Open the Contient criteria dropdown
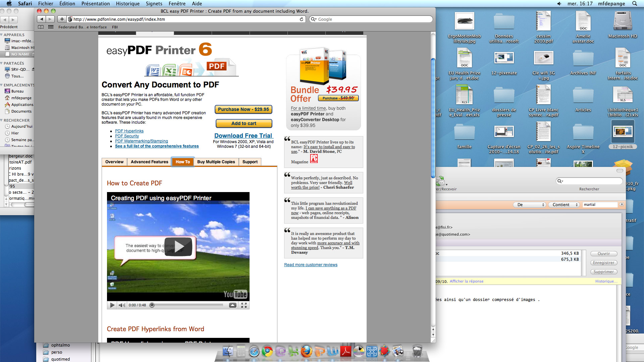Screen dimensions: 644x362 tap(564, 204)
